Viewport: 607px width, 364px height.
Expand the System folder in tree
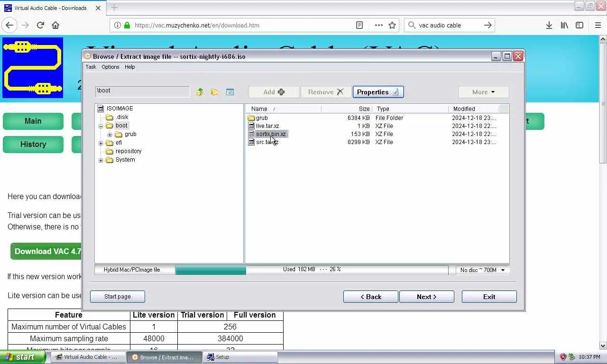(101, 160)
